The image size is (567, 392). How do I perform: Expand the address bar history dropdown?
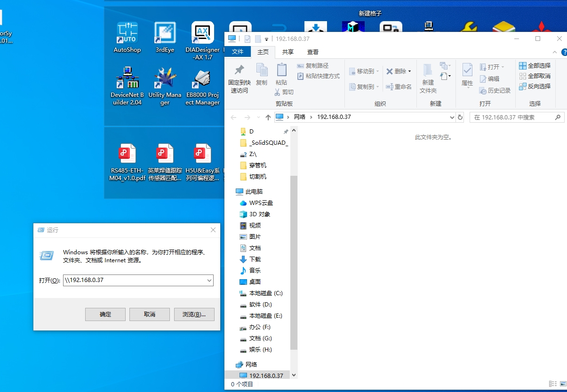452,117
